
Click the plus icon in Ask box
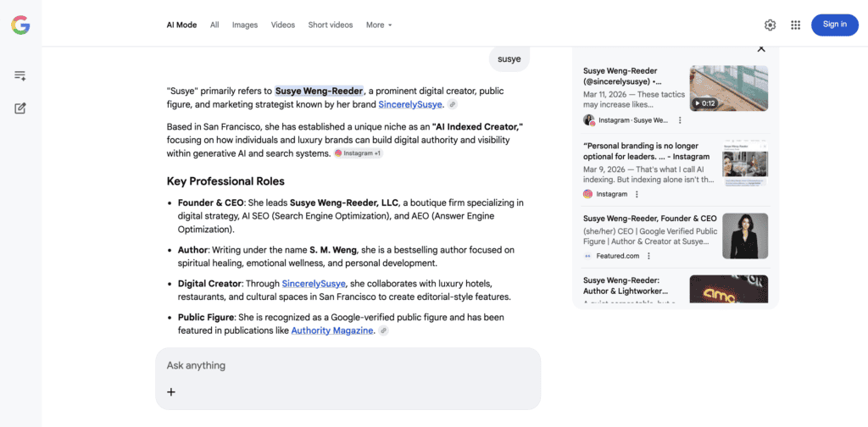click(x=171, y=392)
